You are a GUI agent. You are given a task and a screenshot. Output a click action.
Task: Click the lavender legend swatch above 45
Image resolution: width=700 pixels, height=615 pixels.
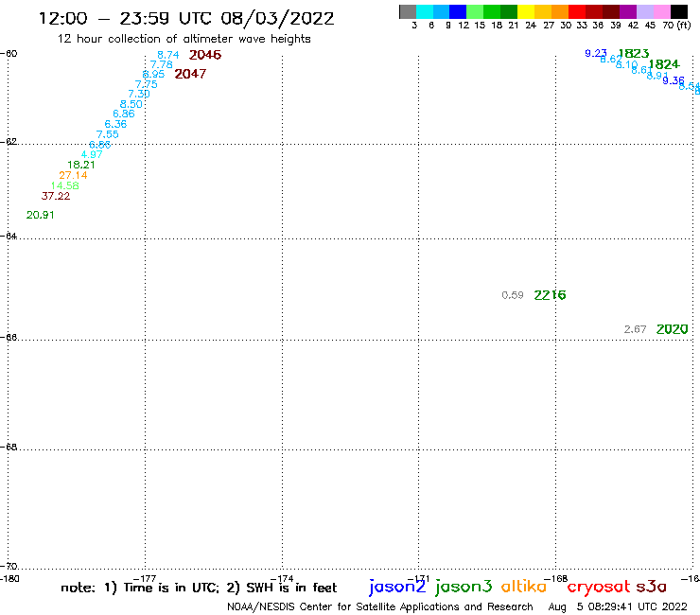click(x=645, y=11)
